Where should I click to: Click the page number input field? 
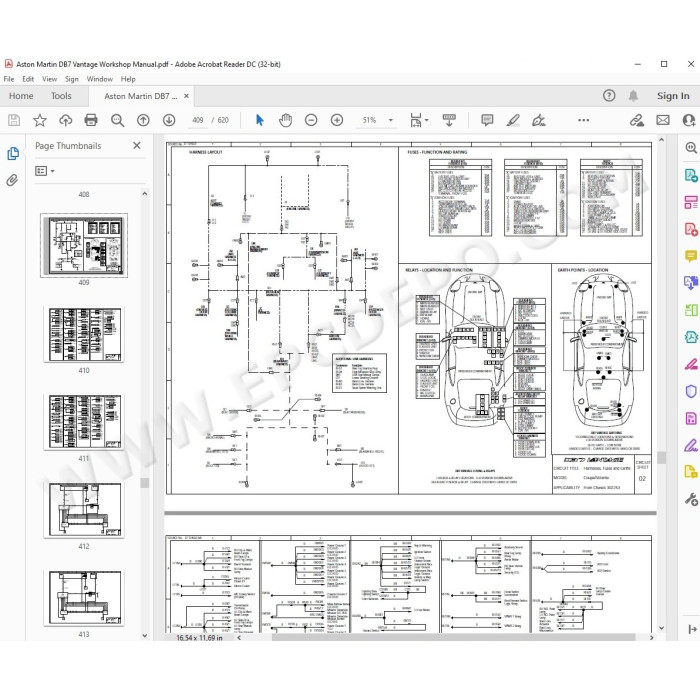tap(198, 120)
